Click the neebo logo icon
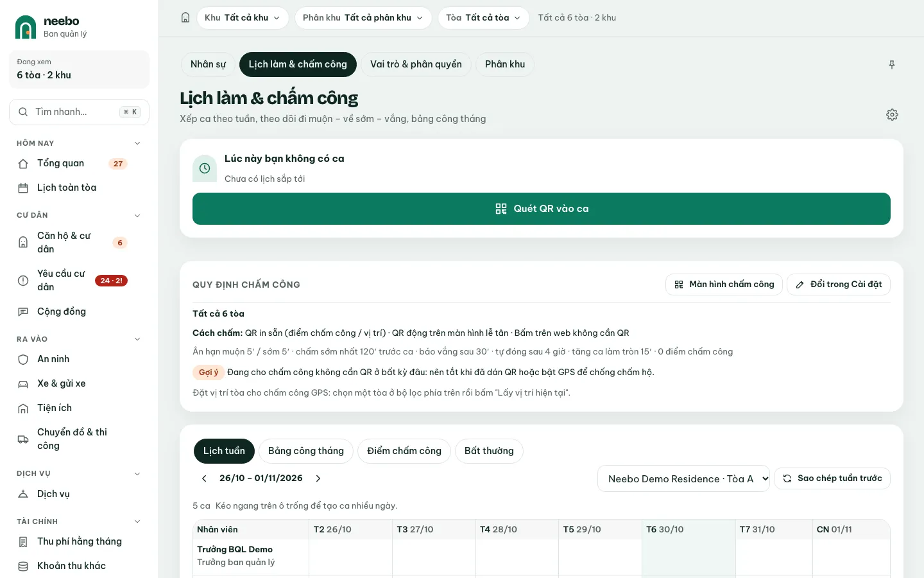The image size is (924, 578). [26, 27]
